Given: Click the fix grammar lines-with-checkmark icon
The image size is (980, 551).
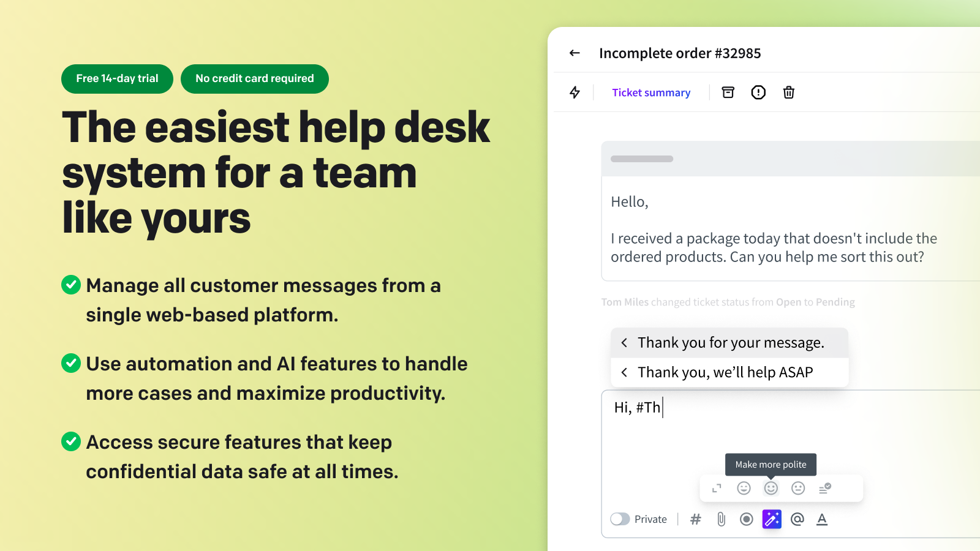Looking at the screenshot, I should (x=825, y=488).
